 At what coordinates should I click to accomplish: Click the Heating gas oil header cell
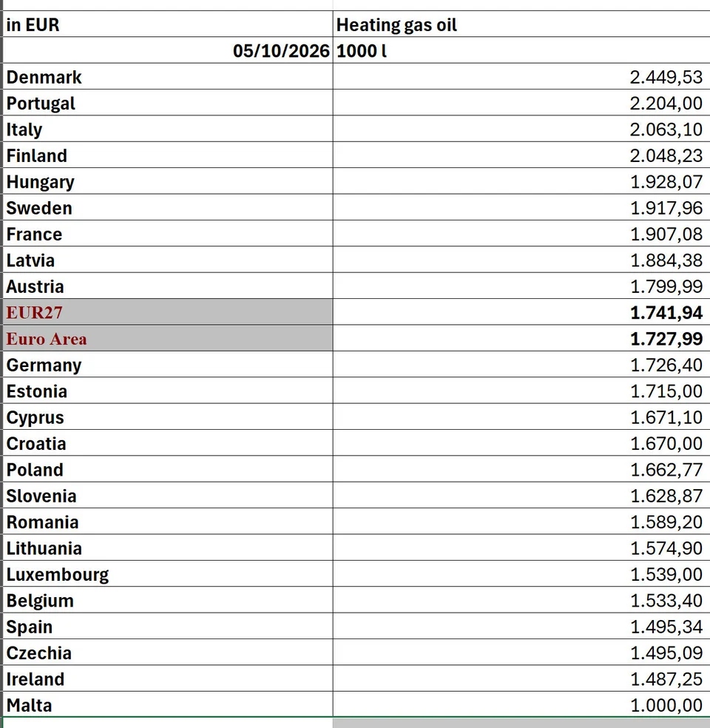[x=521, y=24]
